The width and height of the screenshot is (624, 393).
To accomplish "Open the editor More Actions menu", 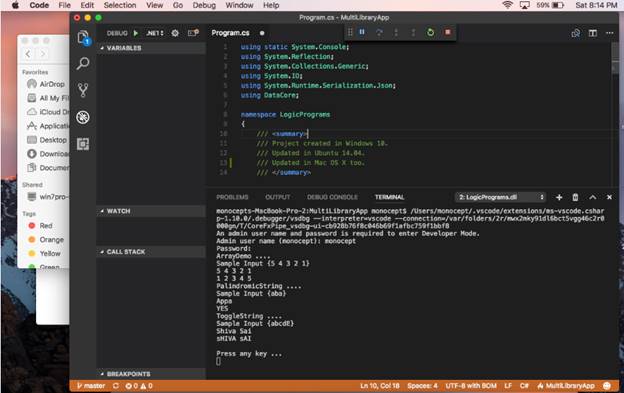I will 610,33.
